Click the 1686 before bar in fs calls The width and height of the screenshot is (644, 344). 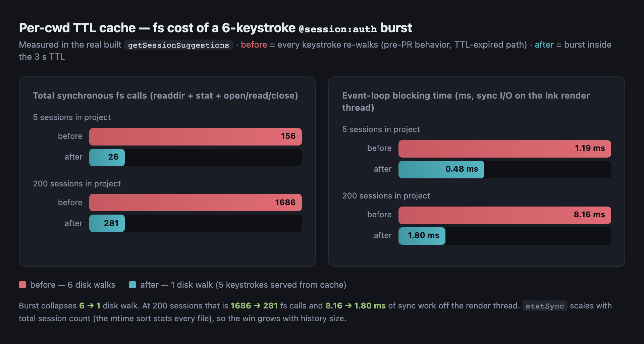pos(196,203)
